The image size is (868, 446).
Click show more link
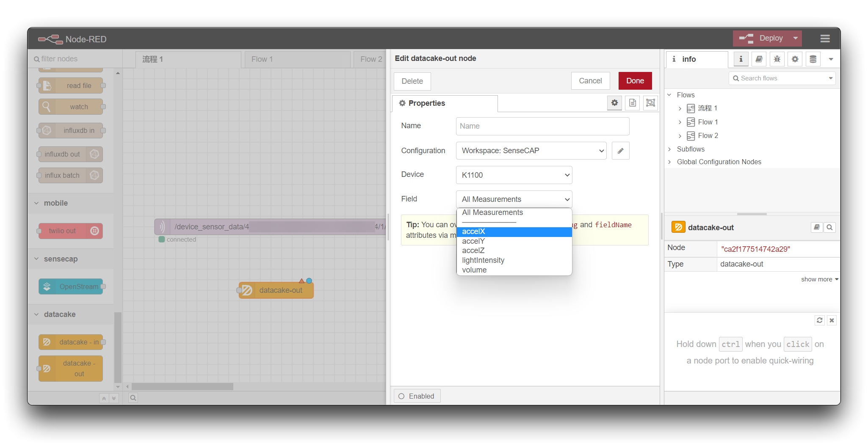(x=820, y=279)
